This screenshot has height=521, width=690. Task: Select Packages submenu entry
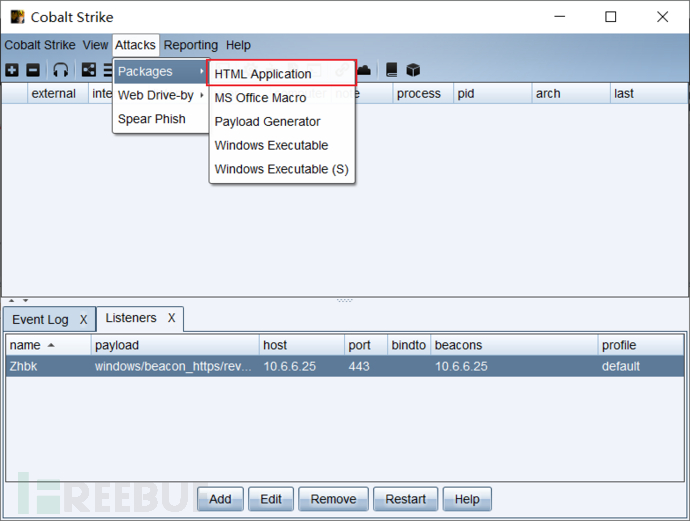tap(161, 71)
